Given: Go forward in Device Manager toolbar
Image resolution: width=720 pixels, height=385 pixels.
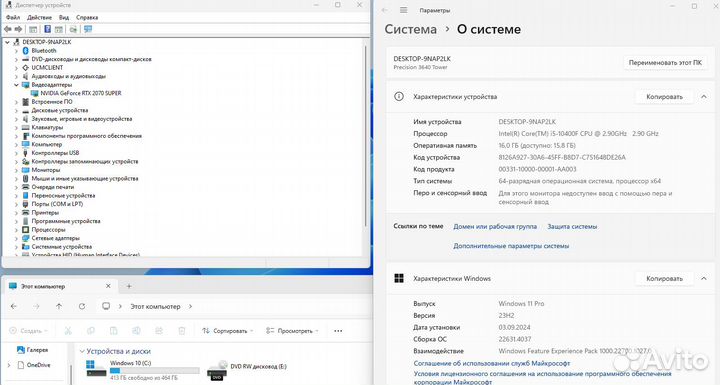Looking at the screenshot, I should click(x=18, y=29).
